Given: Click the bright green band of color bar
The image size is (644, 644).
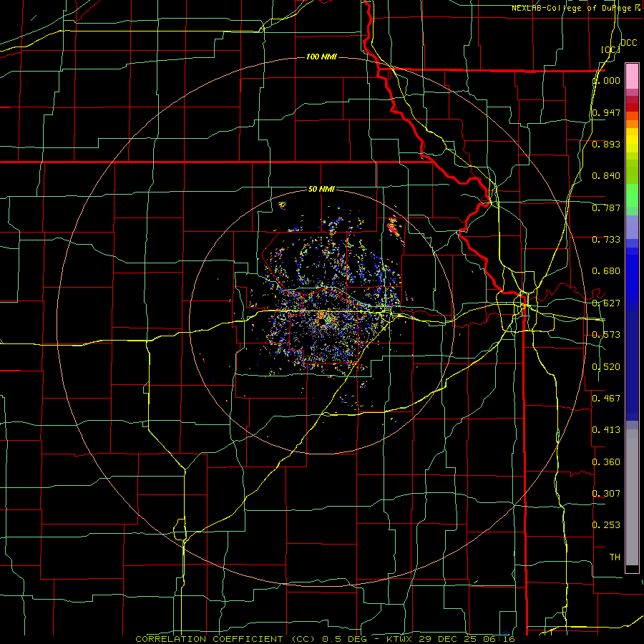Looking at the screenshot, I should click(632, 195).
